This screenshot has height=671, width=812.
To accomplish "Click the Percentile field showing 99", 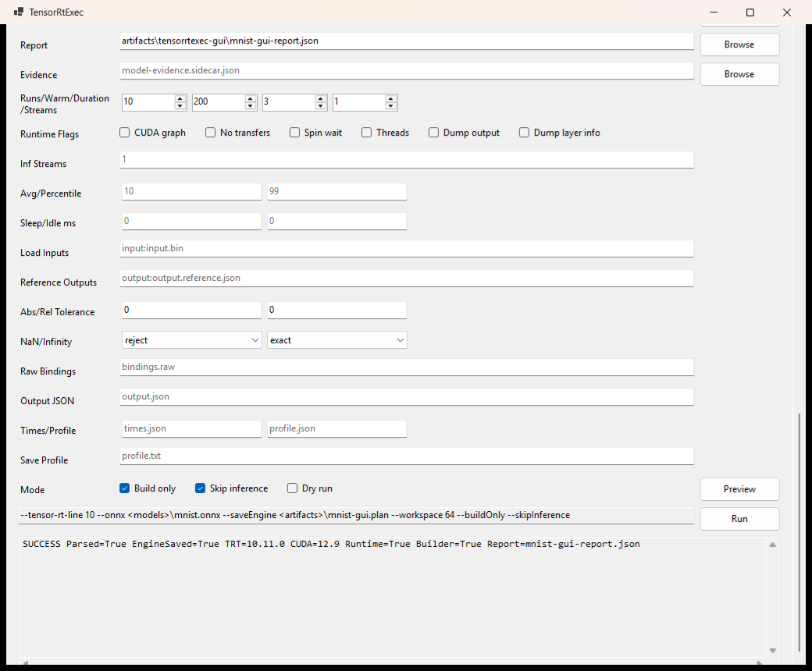I will [x=337, y=191].
